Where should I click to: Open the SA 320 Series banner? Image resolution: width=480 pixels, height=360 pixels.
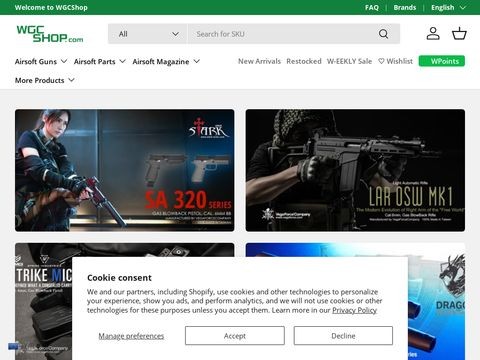pyautogui.click(x=125, y=170)
